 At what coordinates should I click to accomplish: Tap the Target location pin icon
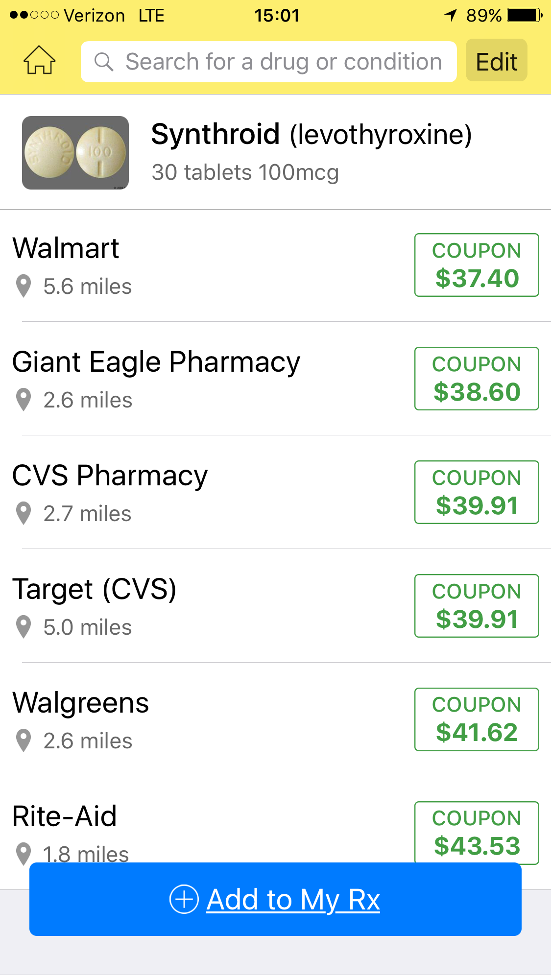[24, 627]
